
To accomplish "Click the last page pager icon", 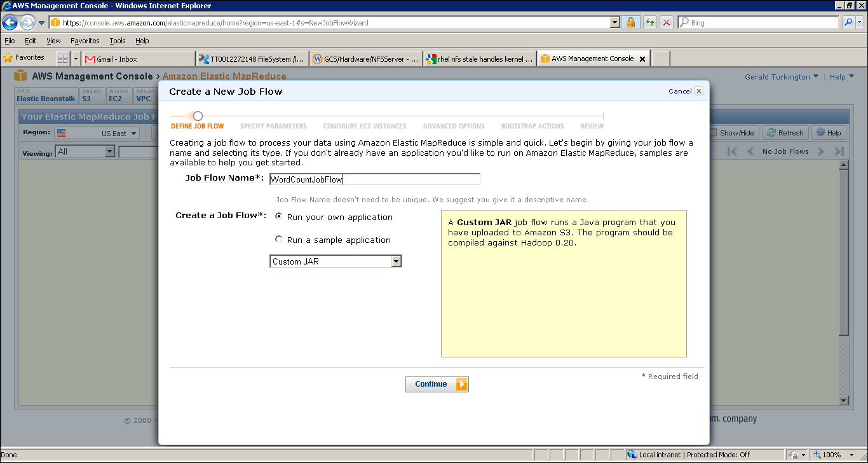I will [839, 151].
